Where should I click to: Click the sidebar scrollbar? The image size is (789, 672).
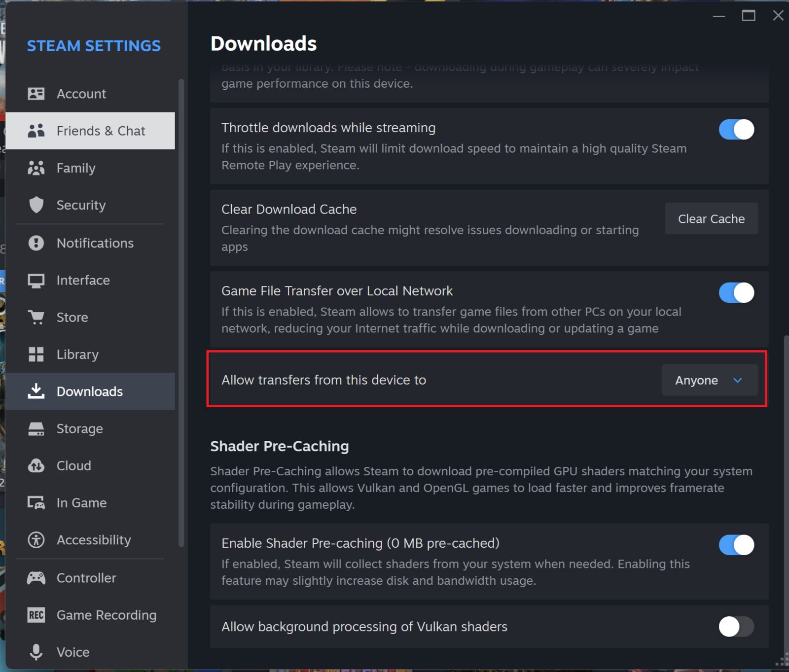coord(181,313)
